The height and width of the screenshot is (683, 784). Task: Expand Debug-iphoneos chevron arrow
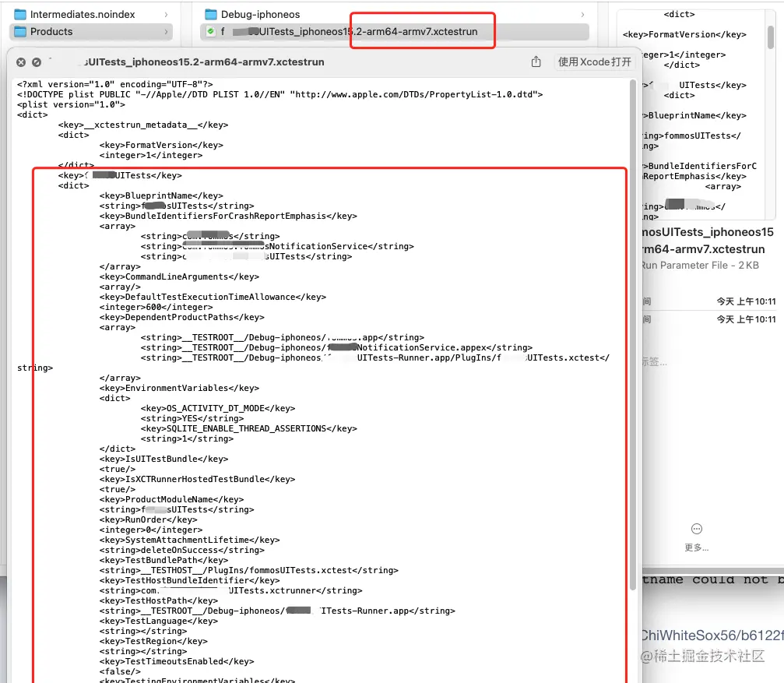click(582, 15)
